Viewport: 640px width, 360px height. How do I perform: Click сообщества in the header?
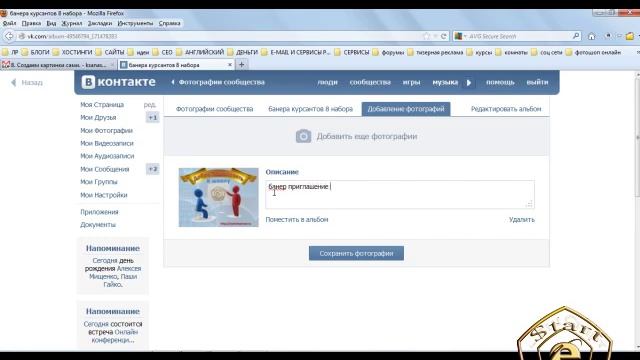pos(370,82)
